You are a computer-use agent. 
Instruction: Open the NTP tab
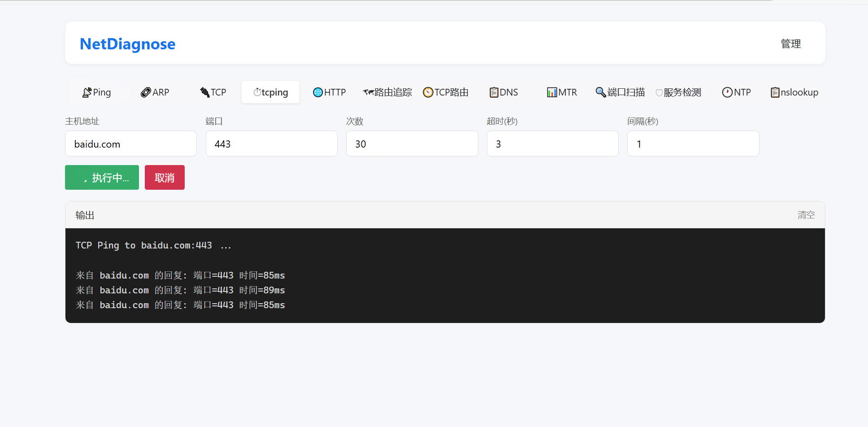(x=737, y=92)
